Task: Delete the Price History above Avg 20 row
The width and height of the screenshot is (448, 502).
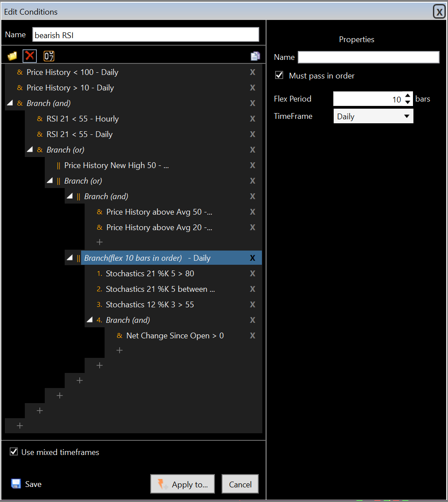Action: point(253,227)
